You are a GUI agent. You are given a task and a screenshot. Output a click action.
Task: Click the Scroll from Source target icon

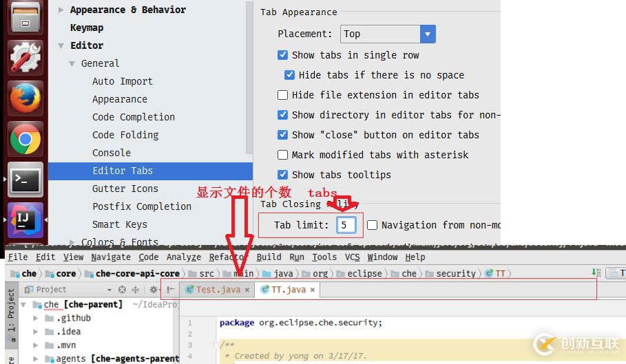click(122, 290)
